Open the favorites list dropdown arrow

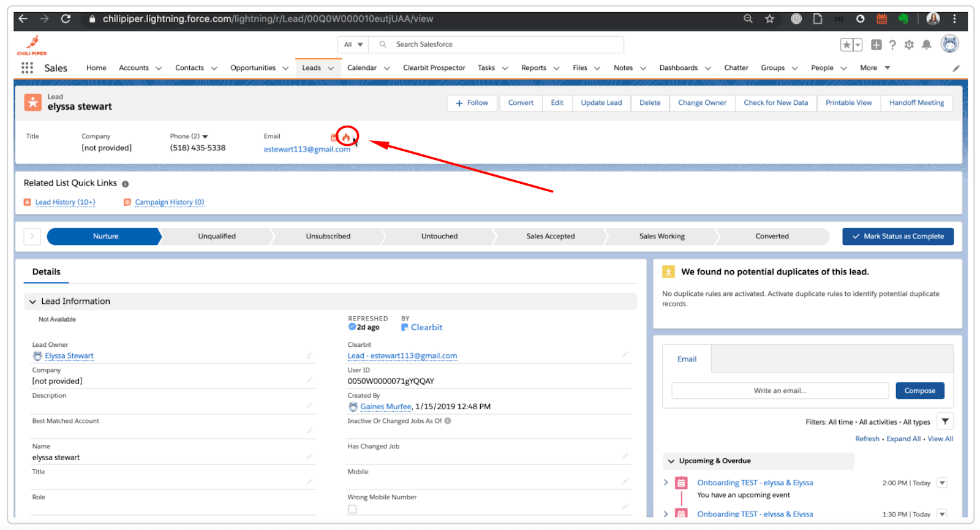(858, 45)
